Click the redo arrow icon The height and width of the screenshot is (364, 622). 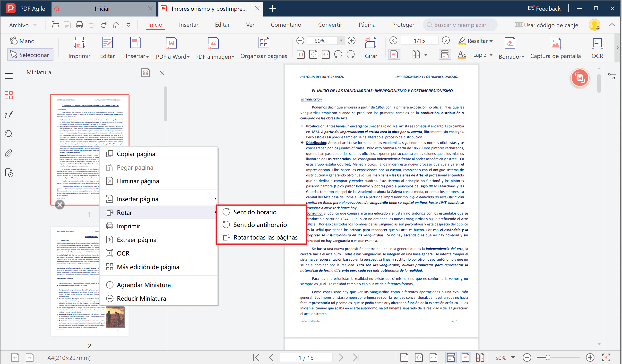point(104,25)
